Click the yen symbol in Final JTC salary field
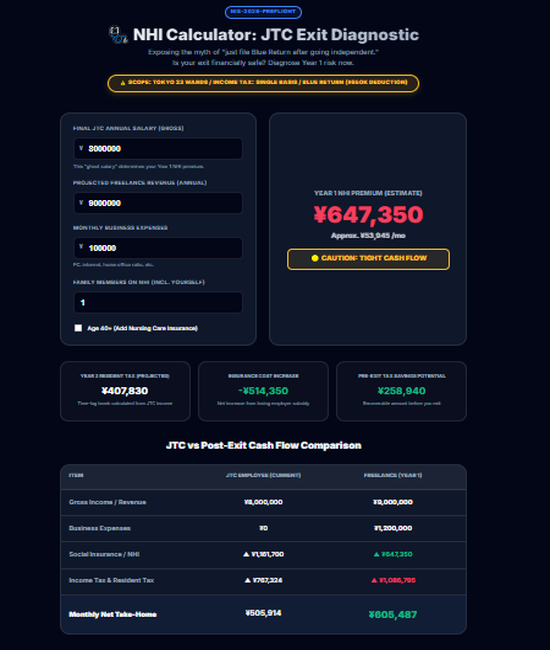550x650 pixels. point(81,148)
